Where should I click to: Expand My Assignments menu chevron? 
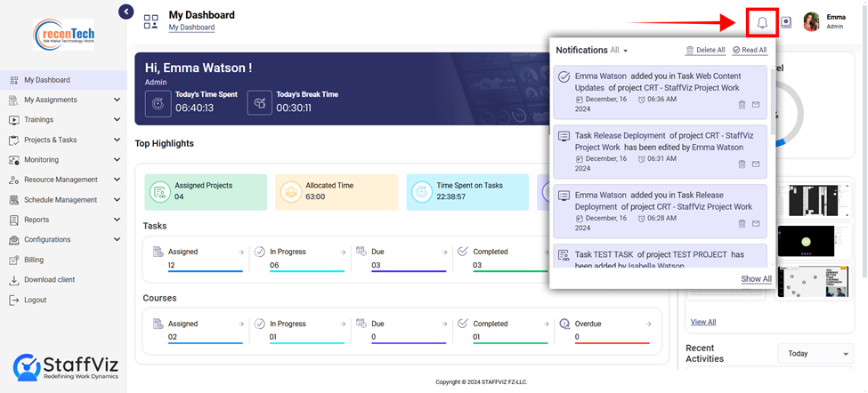tap(117, 100)
